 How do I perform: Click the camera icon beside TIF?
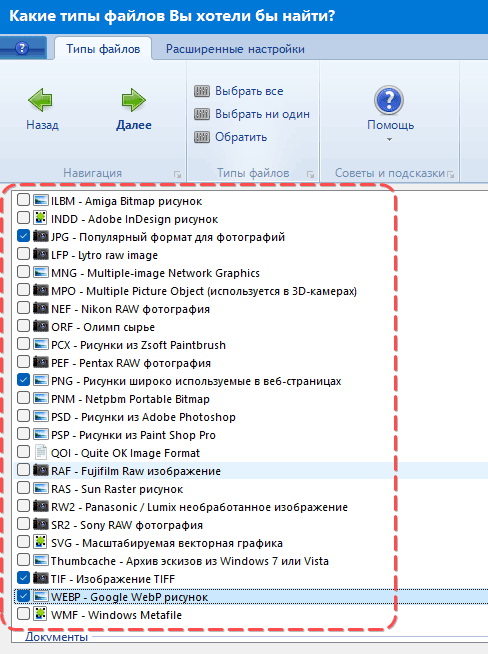coord(40,578)
